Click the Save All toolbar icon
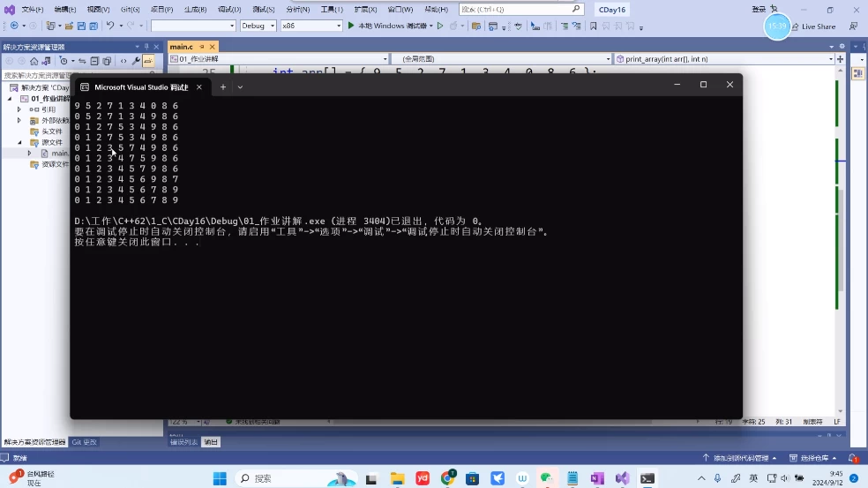 click(x=94, y=26)
